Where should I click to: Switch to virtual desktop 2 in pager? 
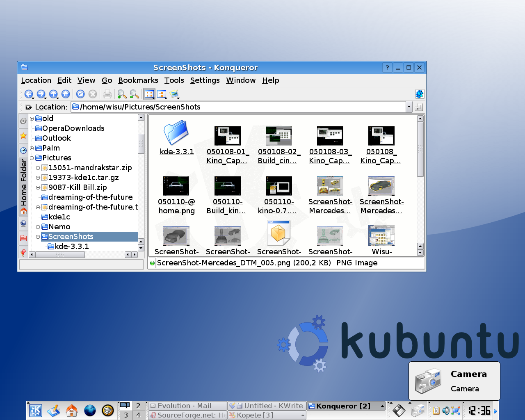click(x=138, y=406)
